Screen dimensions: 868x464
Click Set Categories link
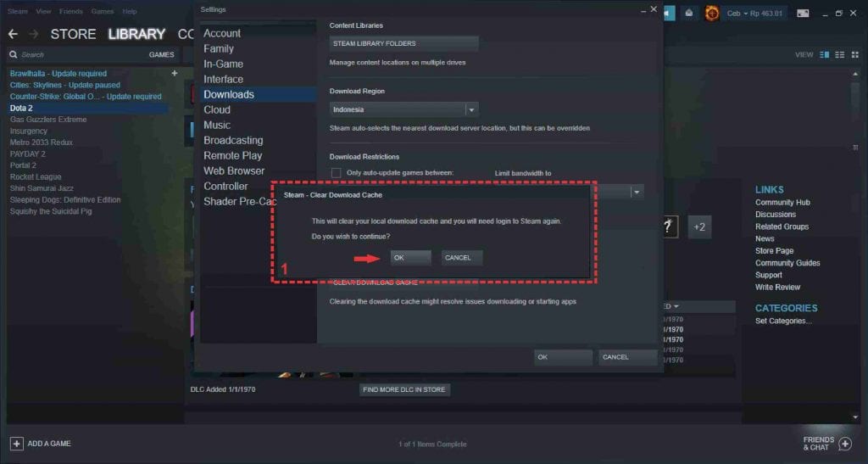coord(783,321)
